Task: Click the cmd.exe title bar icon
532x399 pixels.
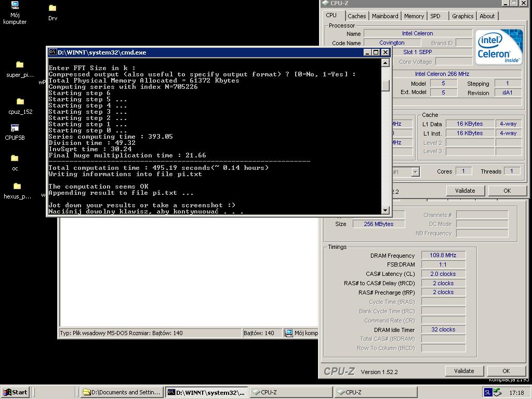Action: (x=52, y=52)
